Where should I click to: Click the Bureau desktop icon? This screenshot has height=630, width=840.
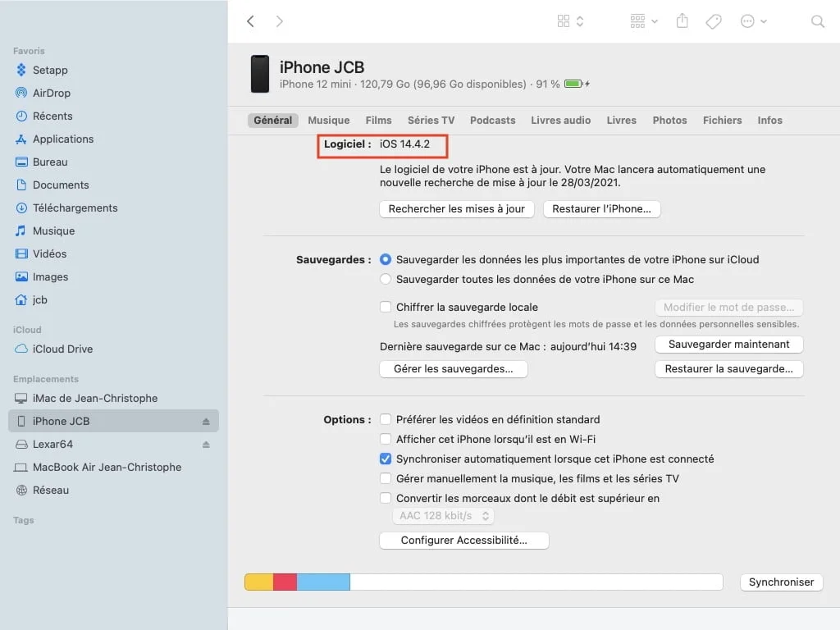coord(21,162)
